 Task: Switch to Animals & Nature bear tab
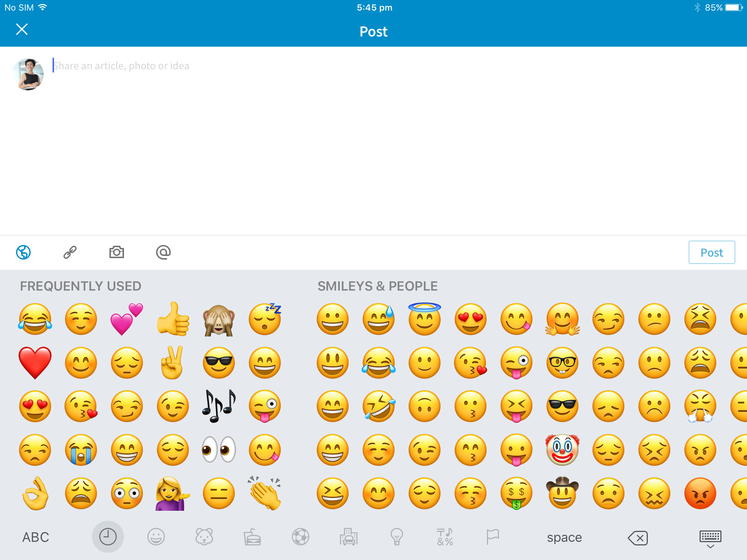tap(204, 537)
